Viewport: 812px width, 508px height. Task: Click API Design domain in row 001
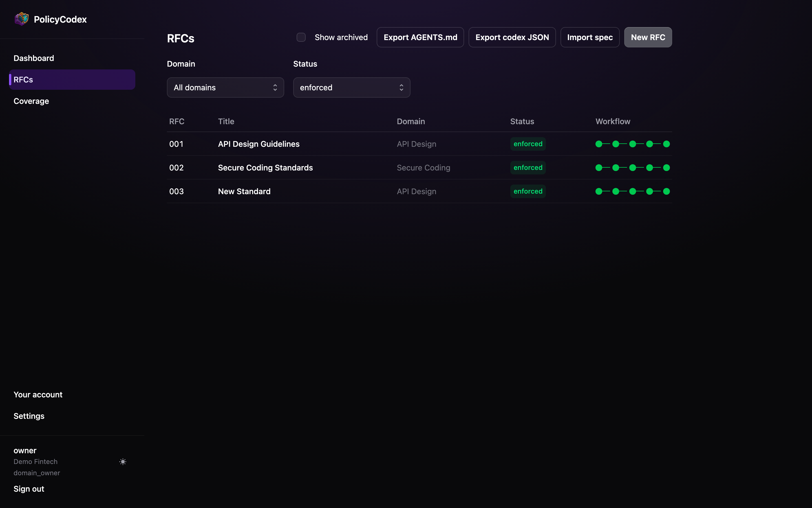(416, 144)
